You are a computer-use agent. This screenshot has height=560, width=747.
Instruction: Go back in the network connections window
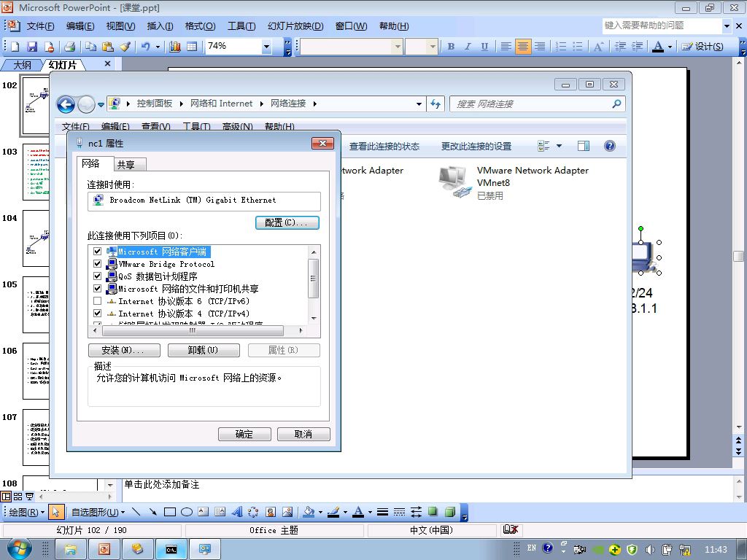click(x=66, y=104)
